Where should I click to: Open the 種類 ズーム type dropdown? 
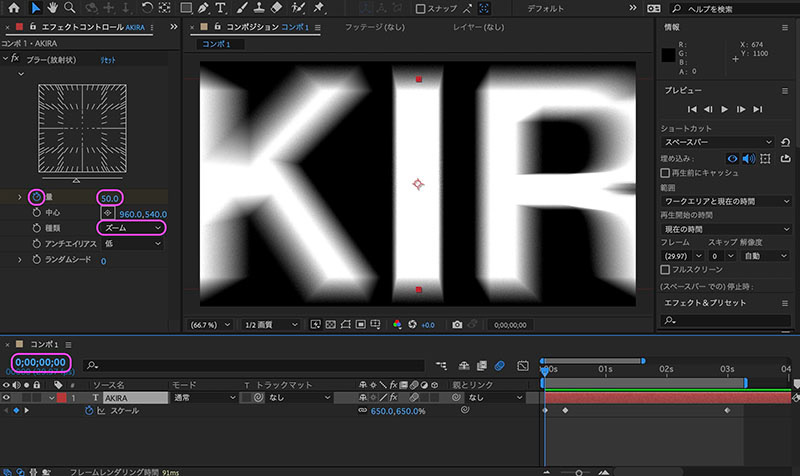pyautogui.click(x=132, y=228)
